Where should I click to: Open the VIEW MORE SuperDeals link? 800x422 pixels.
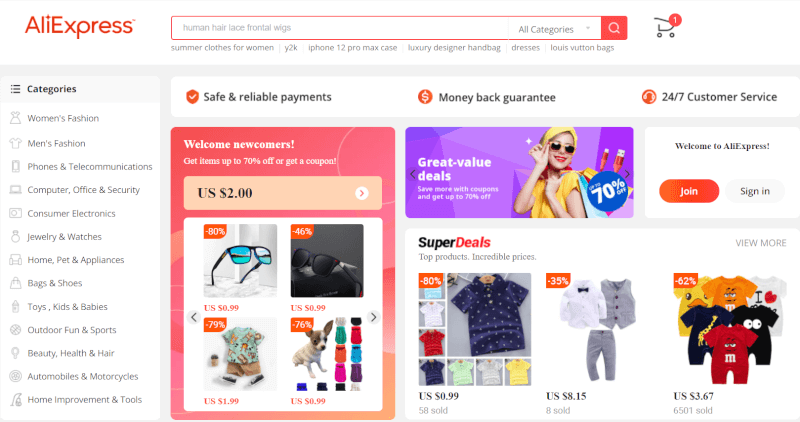point(761,243)
